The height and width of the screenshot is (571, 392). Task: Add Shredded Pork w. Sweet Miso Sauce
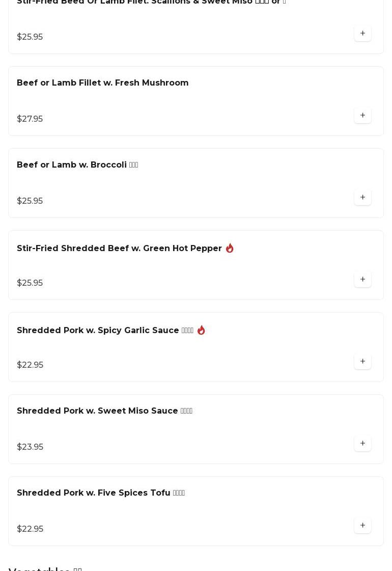coord(362,444)
